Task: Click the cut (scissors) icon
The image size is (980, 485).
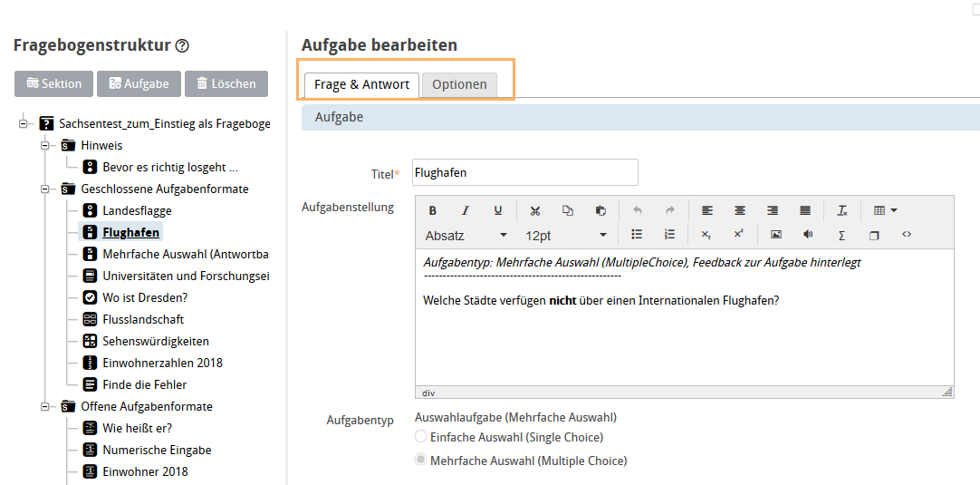Action: click(x=535, y=211)
